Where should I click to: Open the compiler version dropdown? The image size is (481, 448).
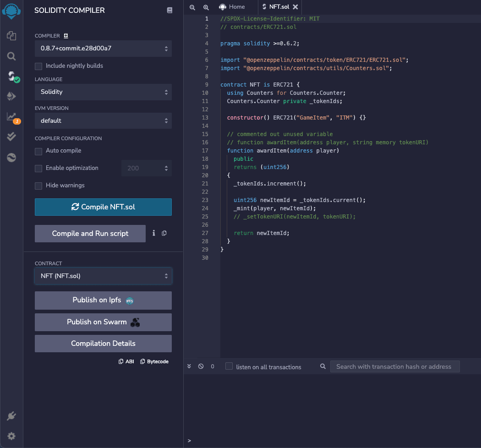(103, 48)
